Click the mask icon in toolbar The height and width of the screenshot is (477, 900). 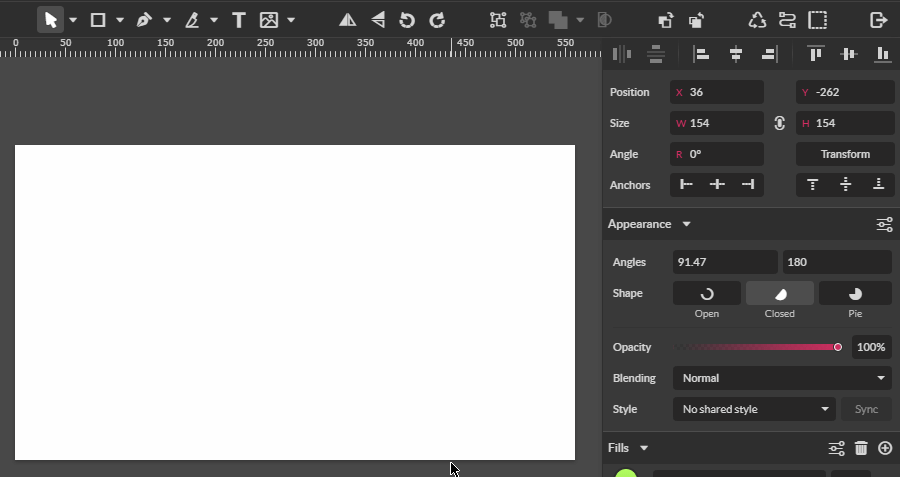[604, 20]
